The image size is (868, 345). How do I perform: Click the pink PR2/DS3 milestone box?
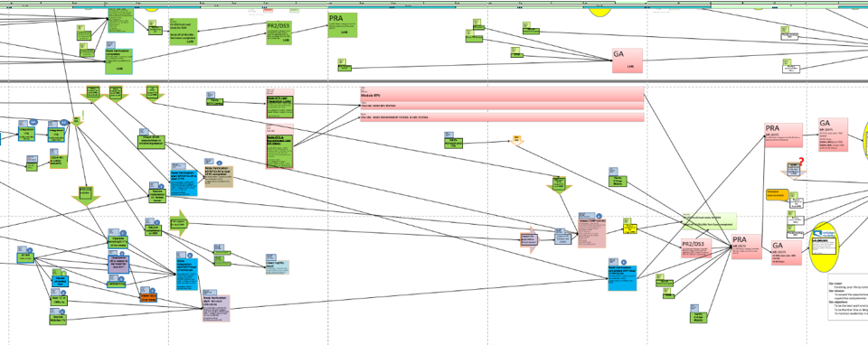[696, 248]
